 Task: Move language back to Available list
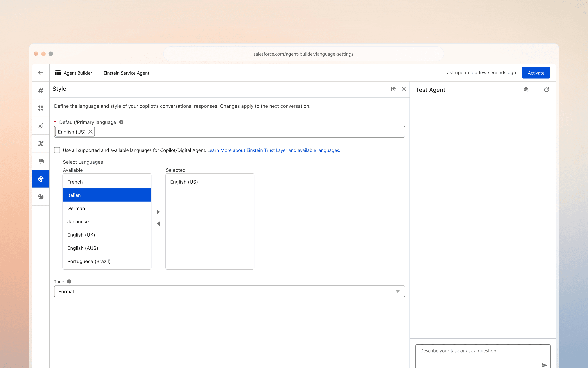pos(158,223)
